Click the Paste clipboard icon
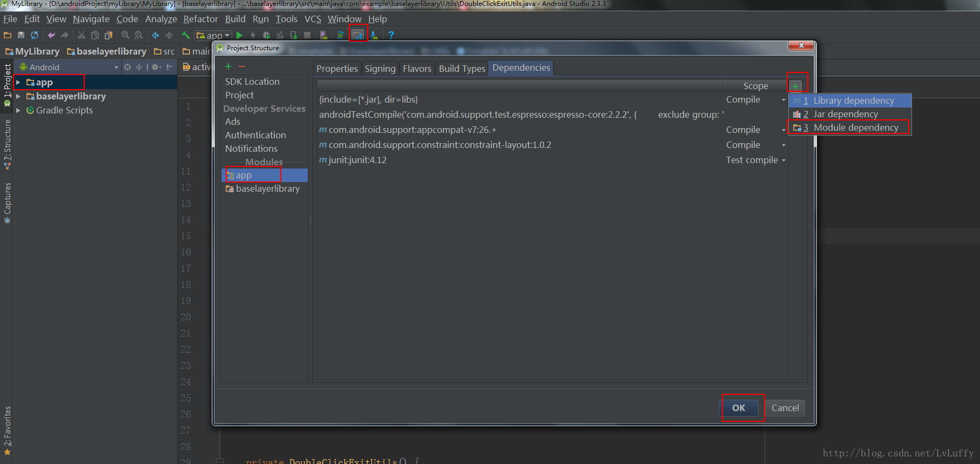Image resolution: width=980 pixels, height=464 pixels. pyautogui.click(x=109, y=35)
